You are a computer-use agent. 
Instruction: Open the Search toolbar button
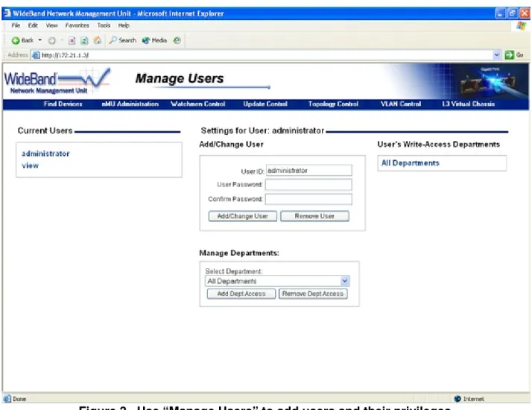pos(123,40)
